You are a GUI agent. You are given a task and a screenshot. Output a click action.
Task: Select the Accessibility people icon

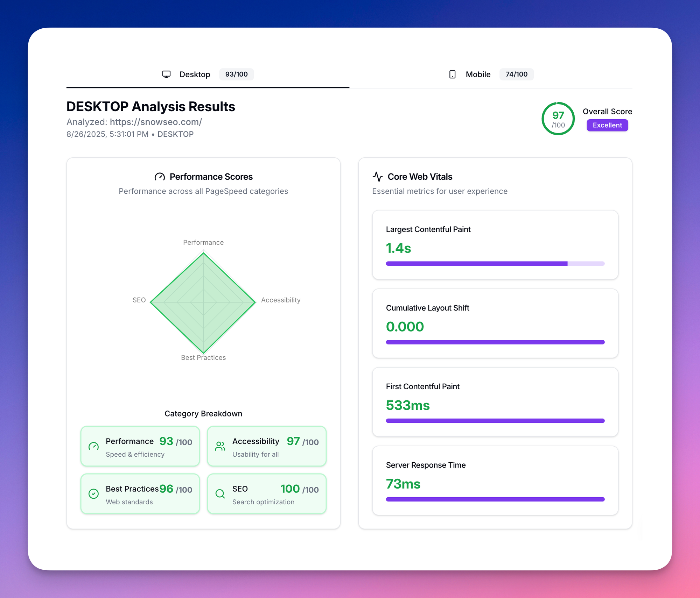click(220, 446)
